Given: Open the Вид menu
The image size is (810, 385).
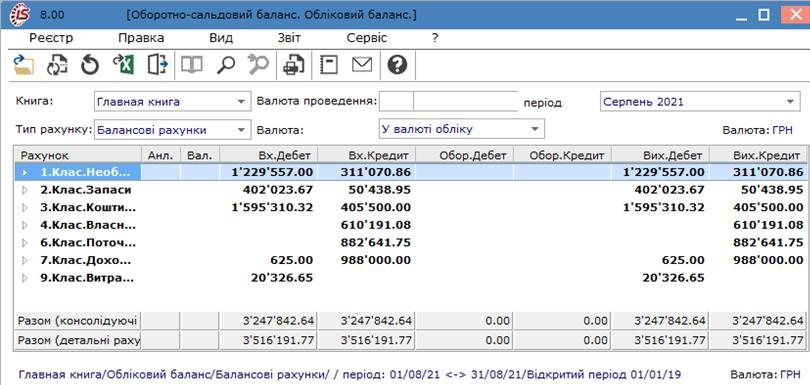Looking at the screenshot, I should pyautogui.click(x=221, y=38).
